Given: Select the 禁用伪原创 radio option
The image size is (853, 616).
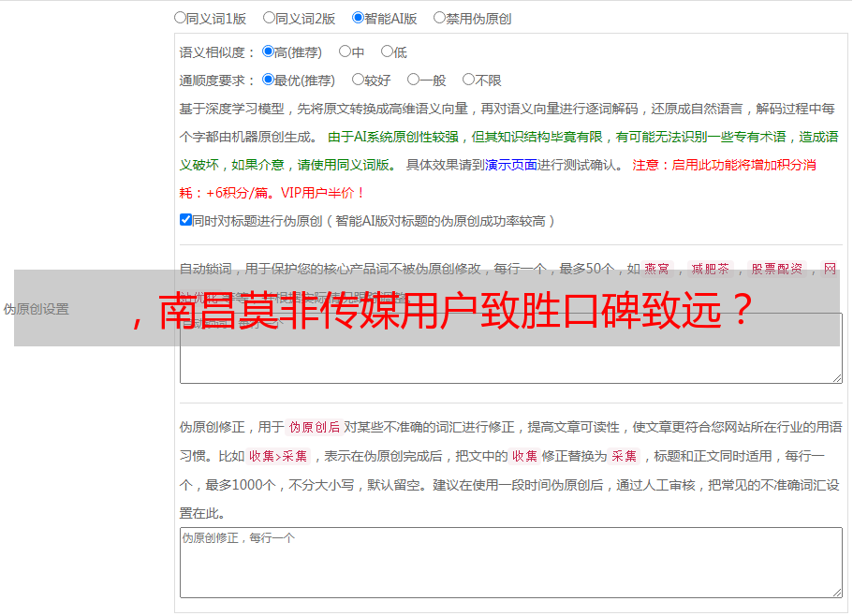Looking at the screenshot, I should pyautogui.click(x=439, y=18).
